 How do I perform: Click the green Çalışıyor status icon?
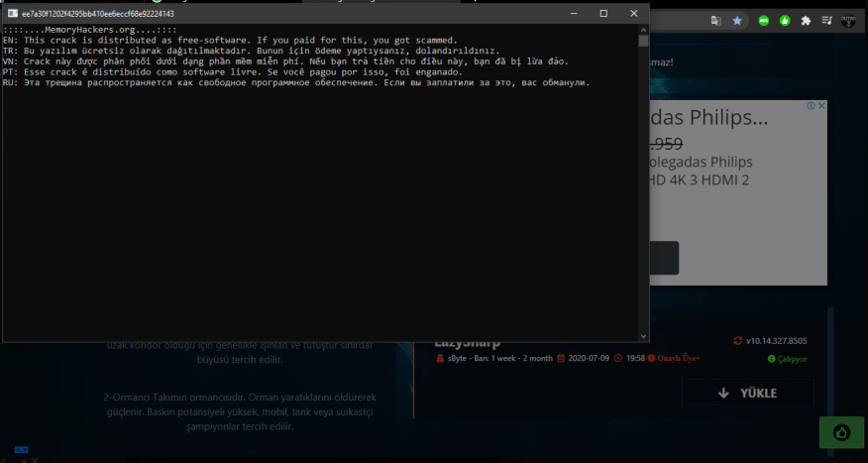772,359
